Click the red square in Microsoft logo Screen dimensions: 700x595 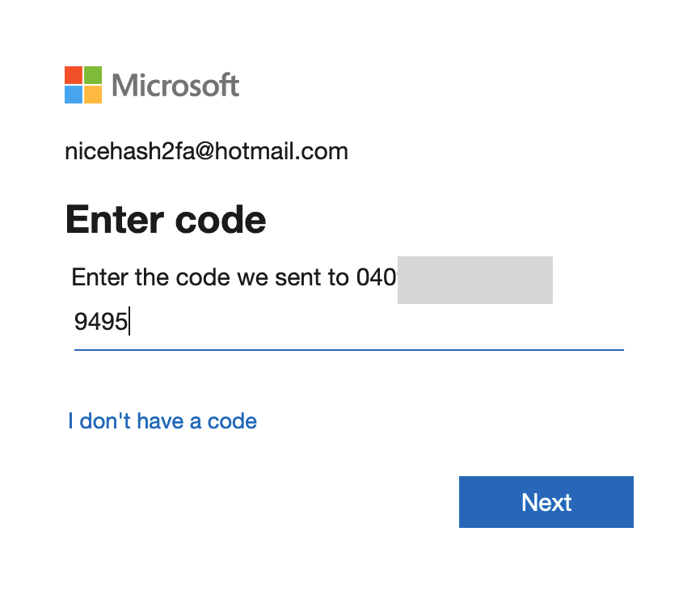[74, 75]
